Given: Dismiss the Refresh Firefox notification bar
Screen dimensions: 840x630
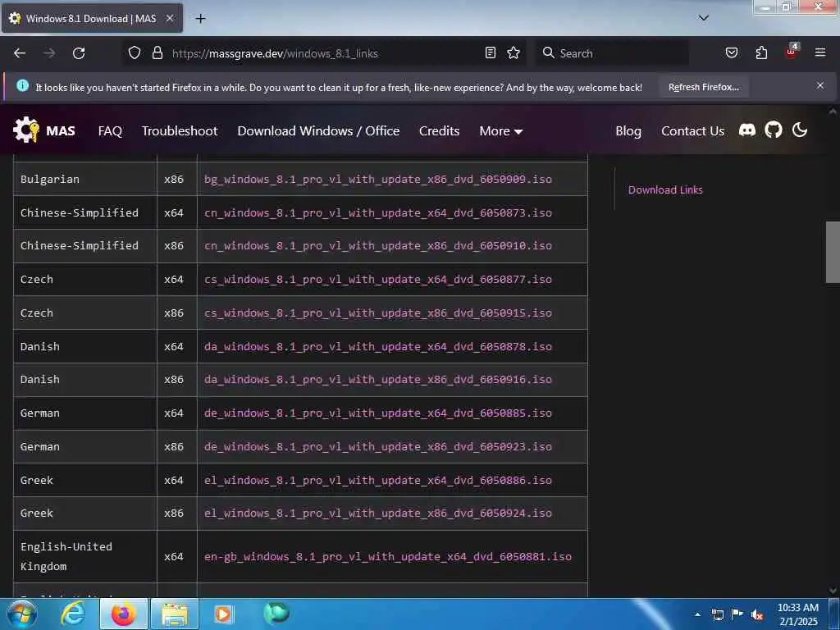Looking at the screenshot, I should tap(820, 85).
